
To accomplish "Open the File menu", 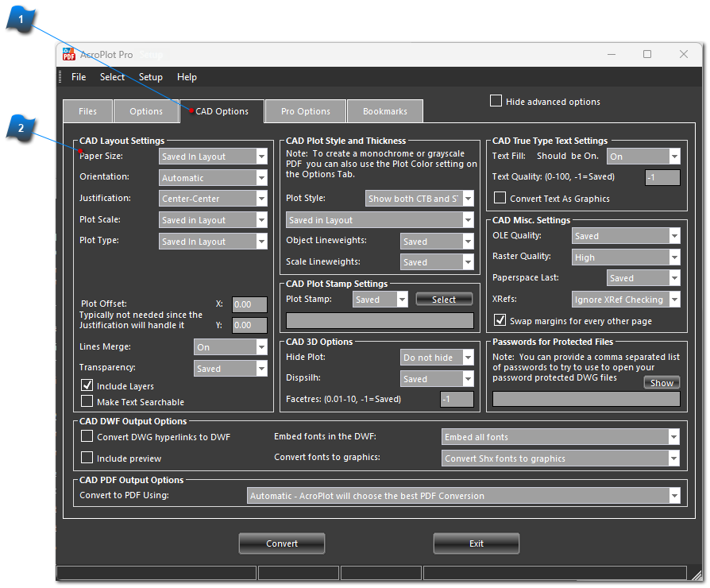I will coord(79,77).
